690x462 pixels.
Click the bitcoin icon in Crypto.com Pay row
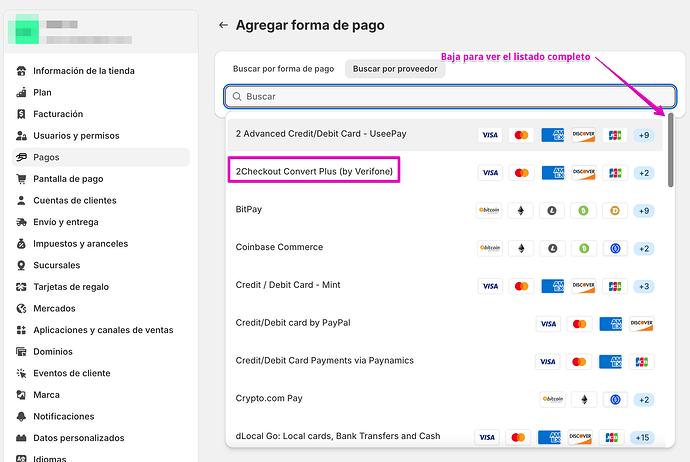[x=552, y=400]
